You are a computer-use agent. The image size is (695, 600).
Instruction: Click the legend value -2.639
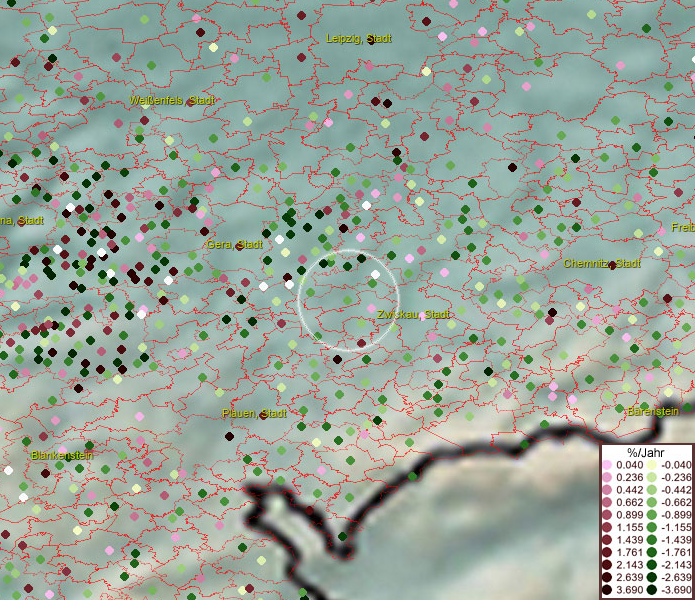click(x=676, y=577)
